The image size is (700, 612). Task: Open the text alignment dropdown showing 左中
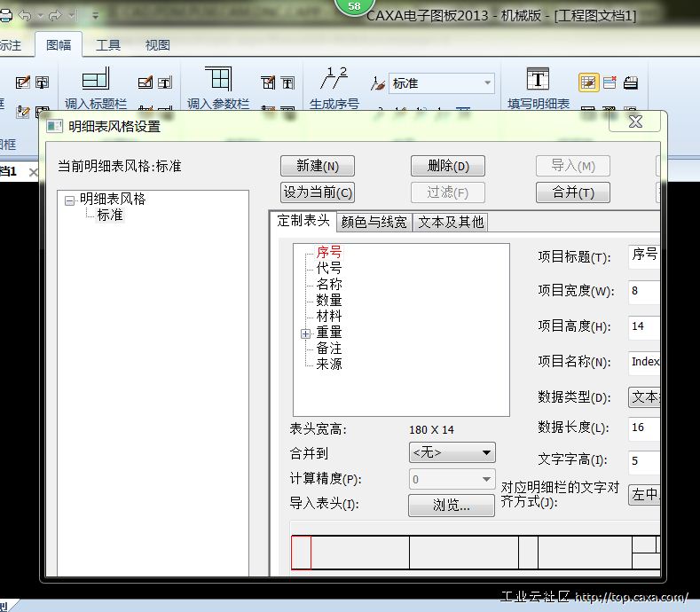coord(644,495)
